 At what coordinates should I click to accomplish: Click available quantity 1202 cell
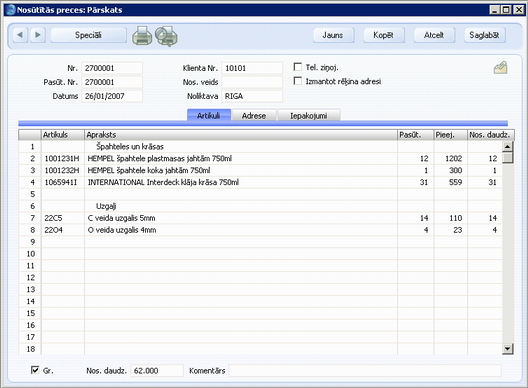point(450,158)
